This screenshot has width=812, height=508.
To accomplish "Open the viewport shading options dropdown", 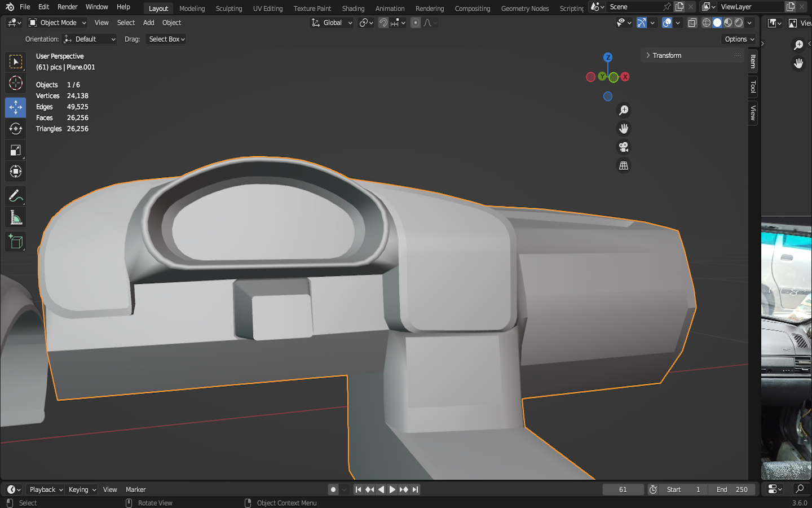I will (x=749, y=23).
